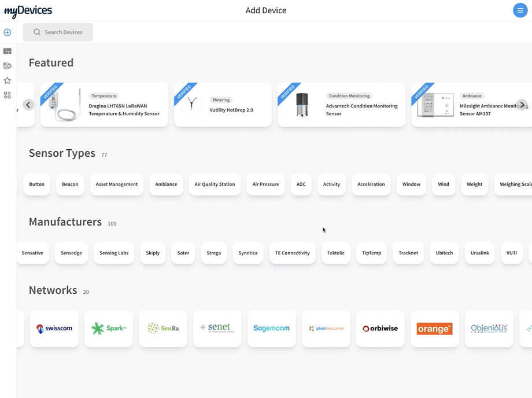The image size is (532, 398).
Task: Select the Wind sensor type
Action: point(444,184)
